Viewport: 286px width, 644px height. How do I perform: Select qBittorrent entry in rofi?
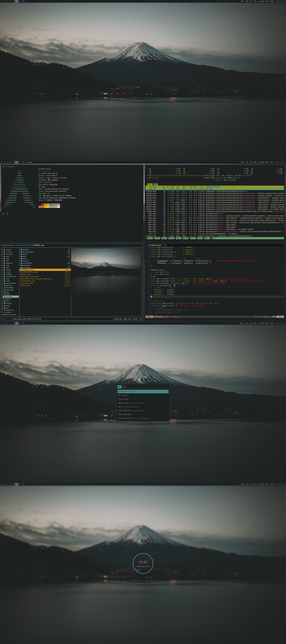143,403
